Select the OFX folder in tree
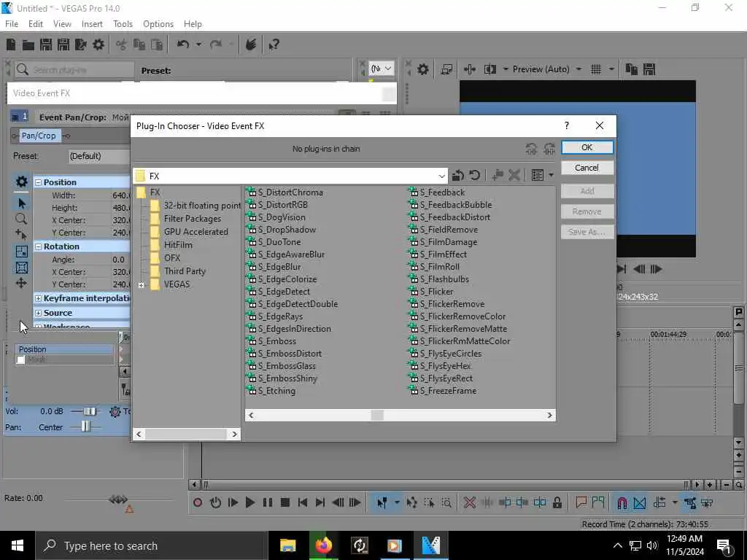The image size is (747, 560). [x=172, y=258]
